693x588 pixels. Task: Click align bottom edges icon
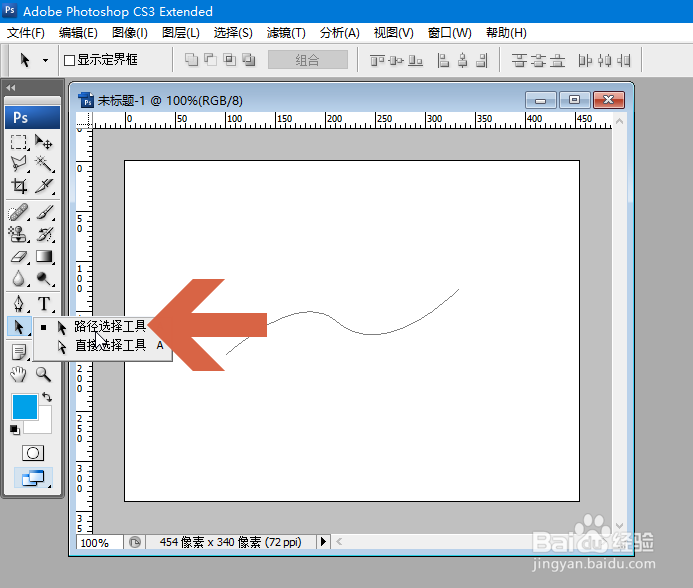click(x=415, y=60)
